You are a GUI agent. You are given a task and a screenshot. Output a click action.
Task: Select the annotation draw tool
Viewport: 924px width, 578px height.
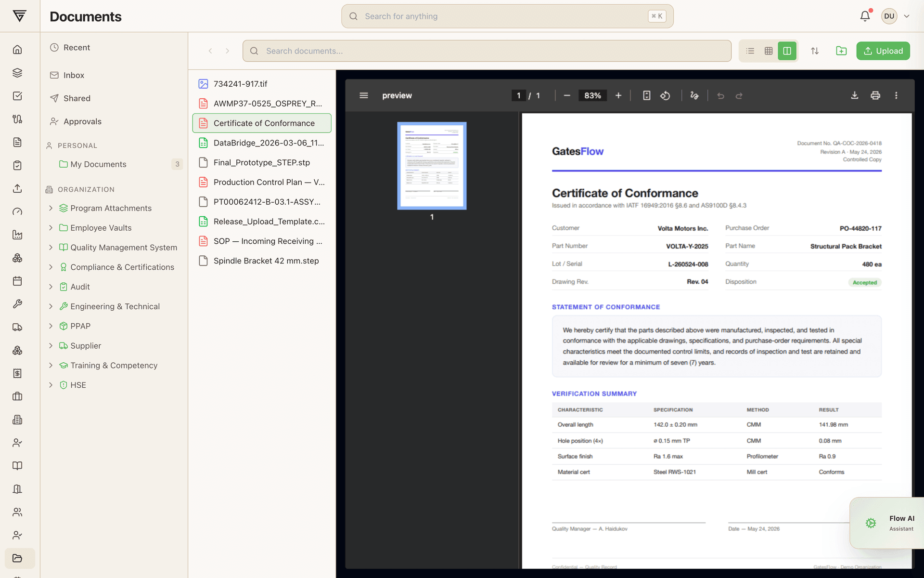(x=694, y=95)
